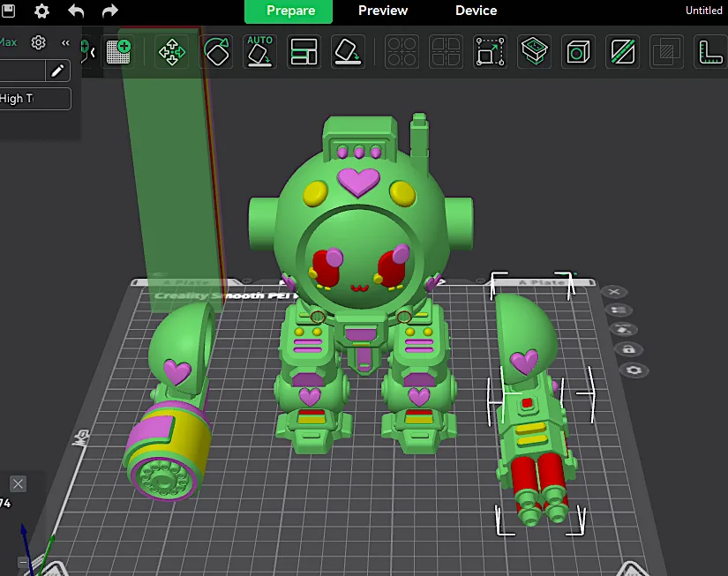This screenshot has width=728, height=576.
Task: Click the Arrange all objects icon
Action: coord(304,51)
